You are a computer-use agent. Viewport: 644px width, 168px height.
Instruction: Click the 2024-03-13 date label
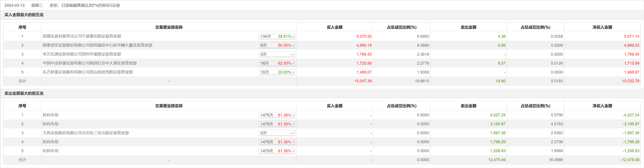tap(15, 5)
